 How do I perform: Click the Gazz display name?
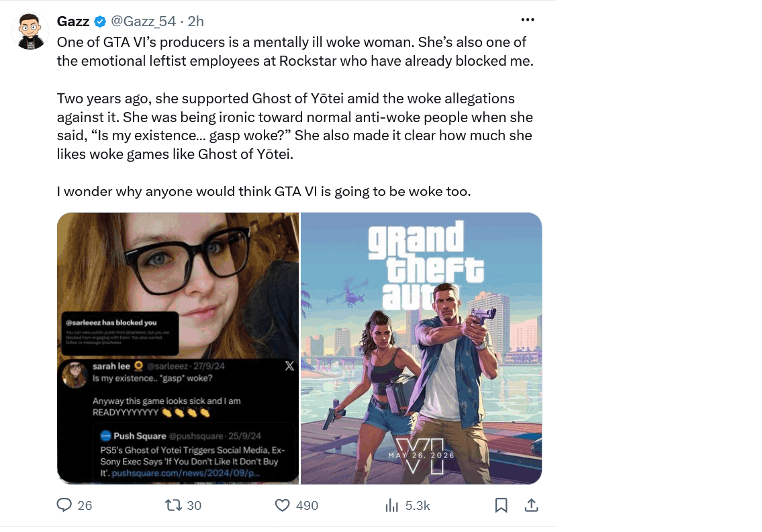pos(73,21)
